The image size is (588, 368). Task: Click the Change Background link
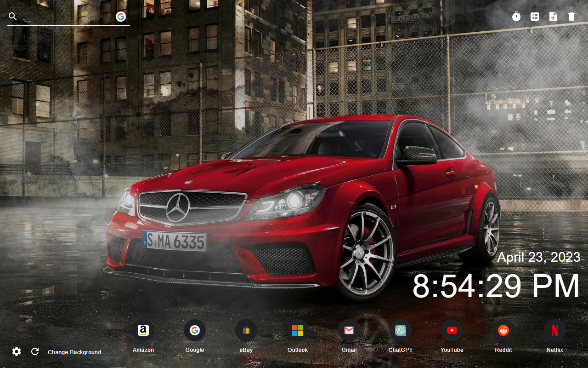[74, 352]
